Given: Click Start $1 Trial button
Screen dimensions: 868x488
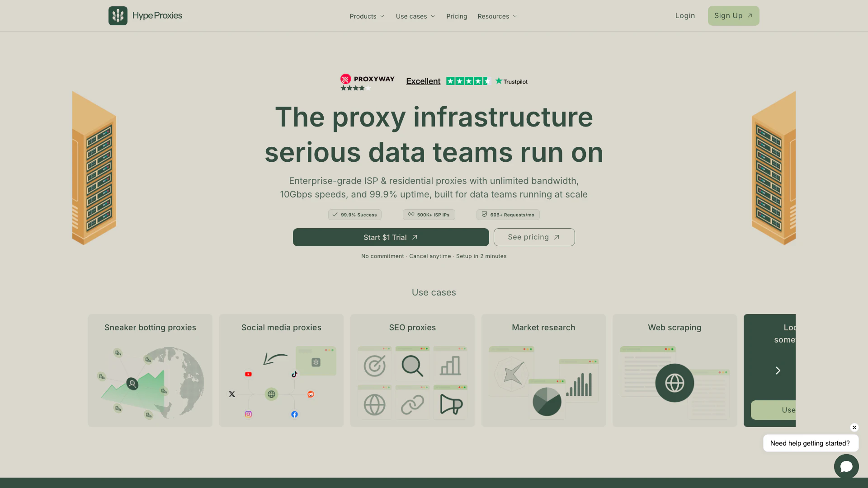Looking at the screenshot, I should 391,237.
